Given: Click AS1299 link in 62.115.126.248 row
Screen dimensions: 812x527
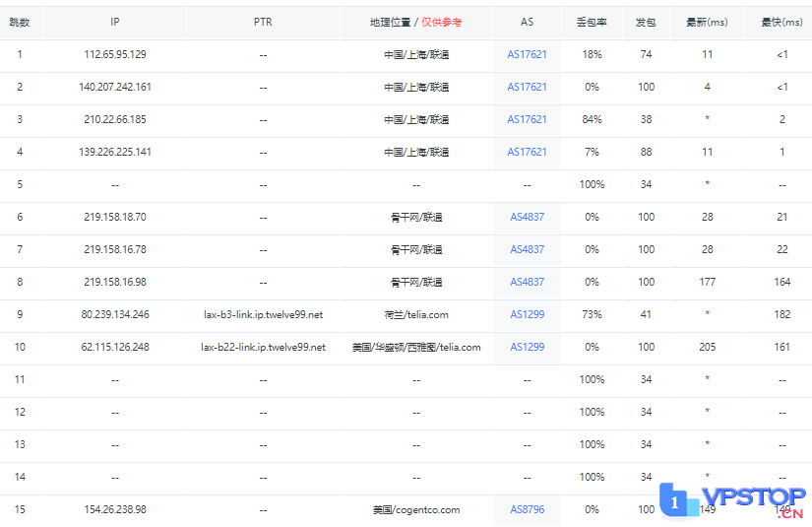Looking at the screenshot, I should (527, 348).
